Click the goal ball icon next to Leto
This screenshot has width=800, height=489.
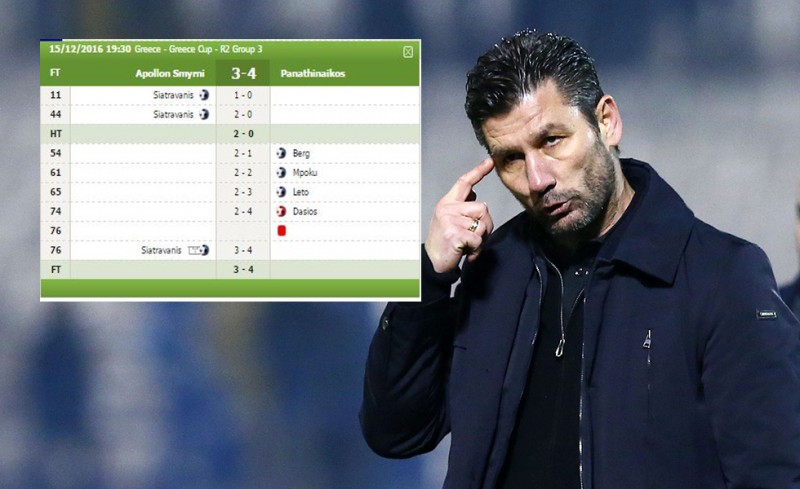pos(281,192)
